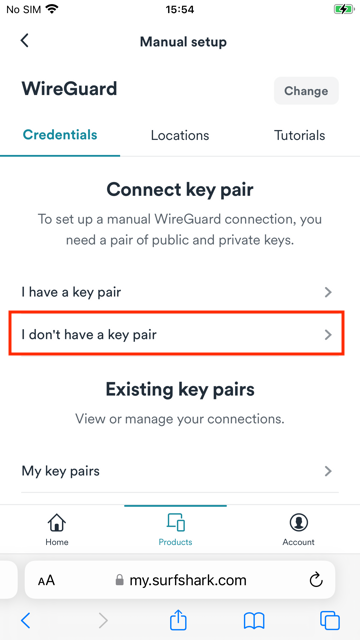Open the Home tab icon
This screenshot has width=360, height=640.
(x=57, y=522)
